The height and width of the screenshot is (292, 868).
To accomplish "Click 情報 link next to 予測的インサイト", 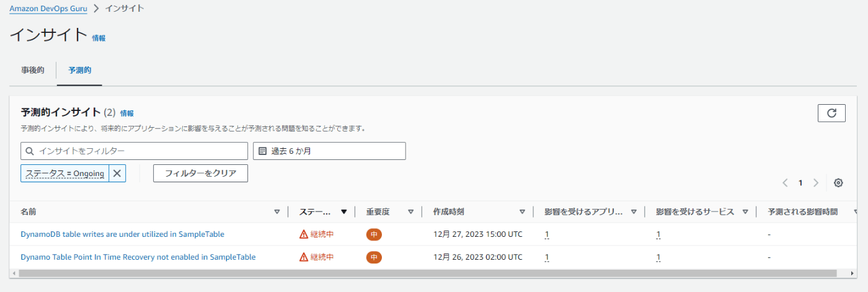I will 127,113.
